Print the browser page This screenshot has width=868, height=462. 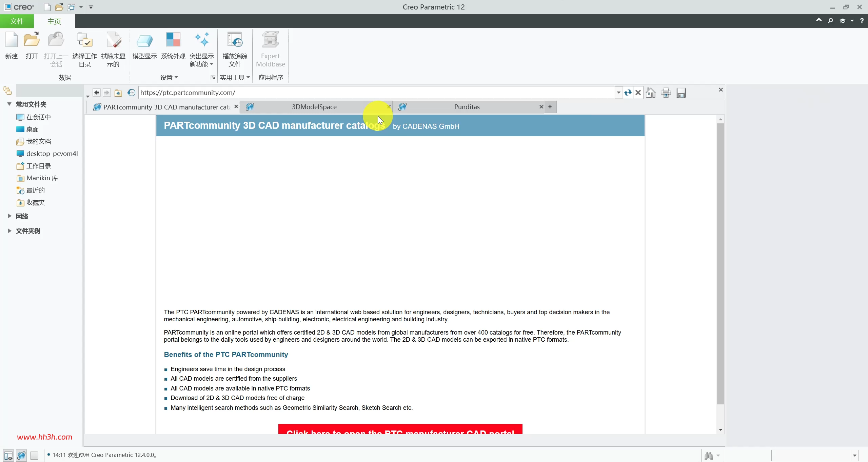pyautogui.click(x=666, y=93)
